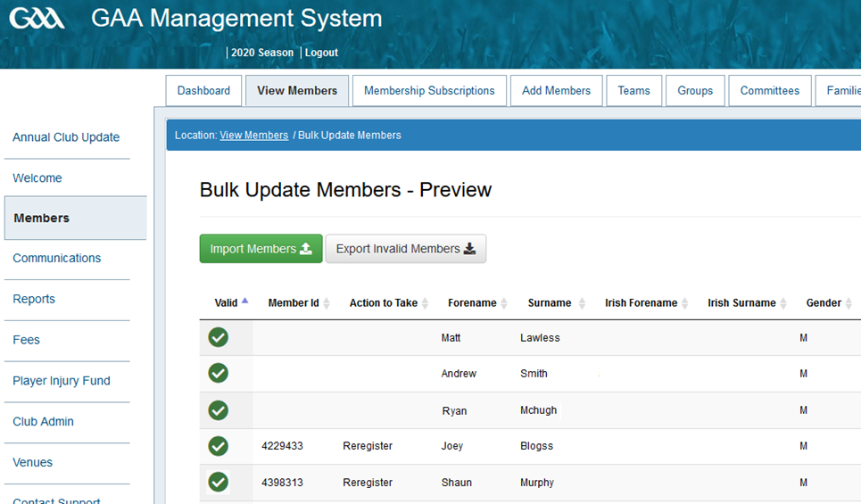Switch to the Add Members tab
861x504 pixels.
(556, 91)
